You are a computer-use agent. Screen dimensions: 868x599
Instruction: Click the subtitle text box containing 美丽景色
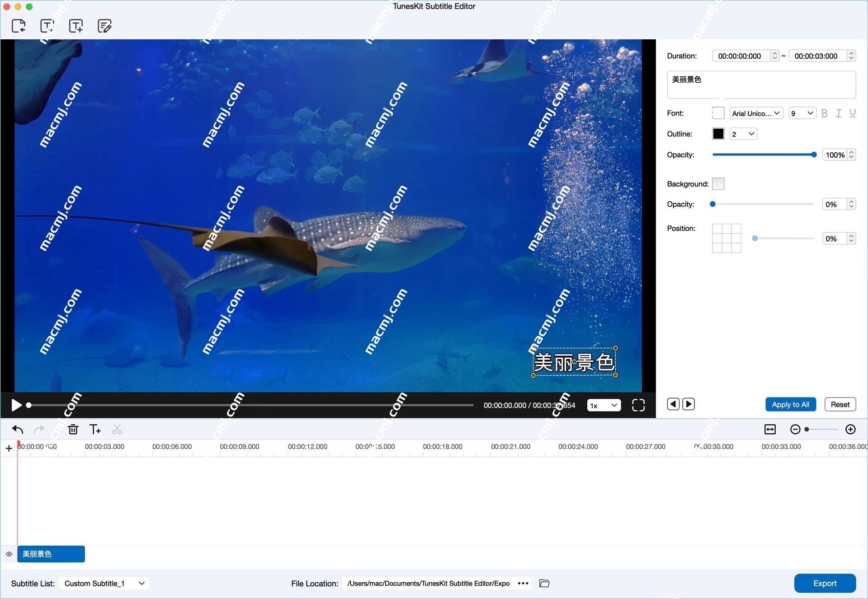point(761,84)
